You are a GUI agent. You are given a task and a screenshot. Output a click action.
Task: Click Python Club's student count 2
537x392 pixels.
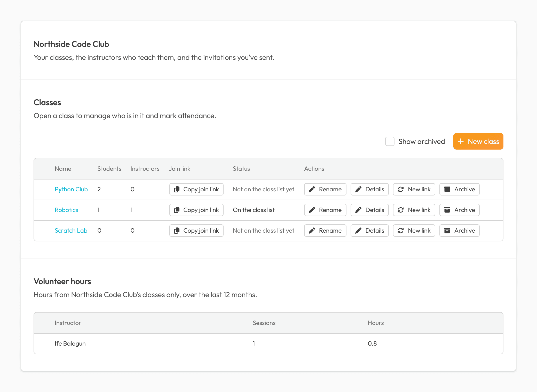99,189
